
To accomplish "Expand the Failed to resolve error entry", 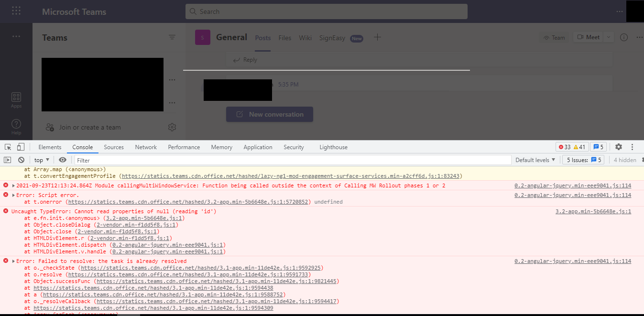I will click(13, 261).
